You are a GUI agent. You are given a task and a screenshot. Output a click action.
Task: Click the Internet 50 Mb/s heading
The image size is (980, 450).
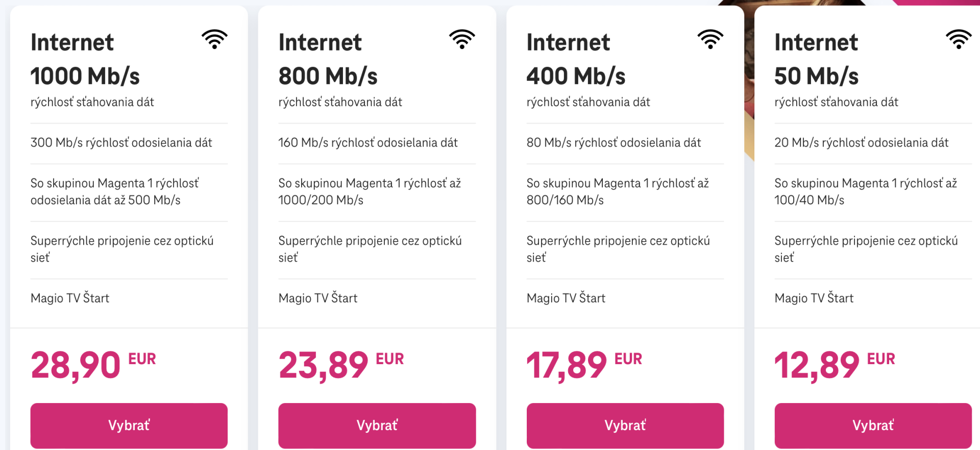click(x=816, y=59)
